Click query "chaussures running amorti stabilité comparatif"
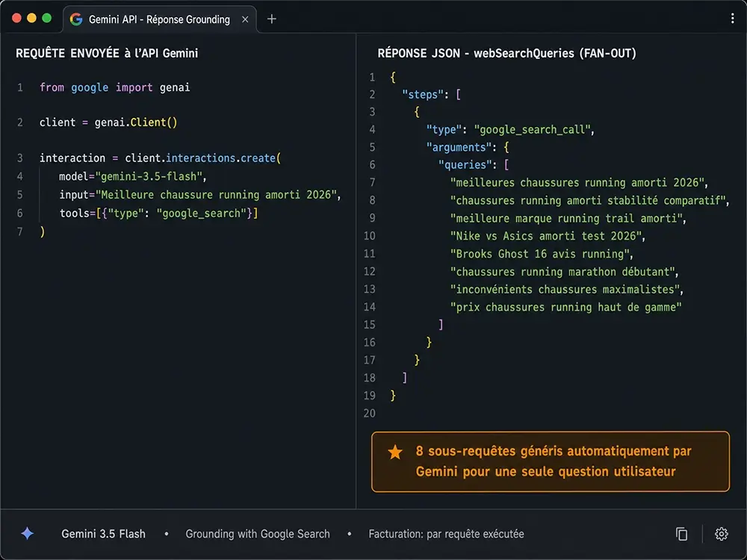The image size is (747, 560). (590, 200)
